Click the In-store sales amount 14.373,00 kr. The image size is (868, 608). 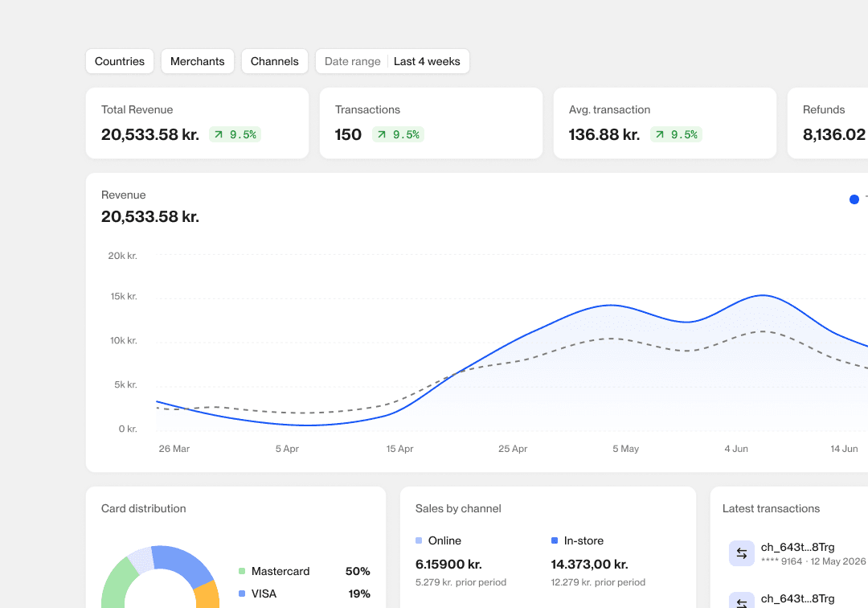point(590,565)
